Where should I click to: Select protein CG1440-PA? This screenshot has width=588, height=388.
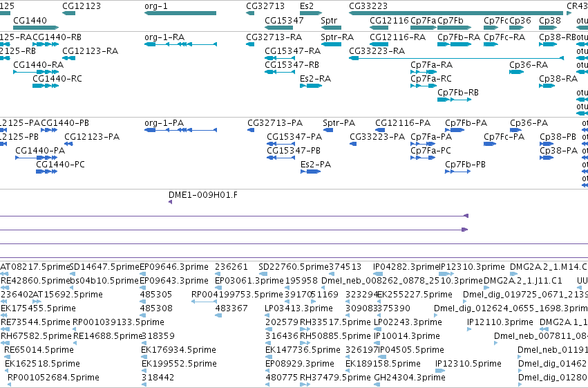[x=37, y=158]
